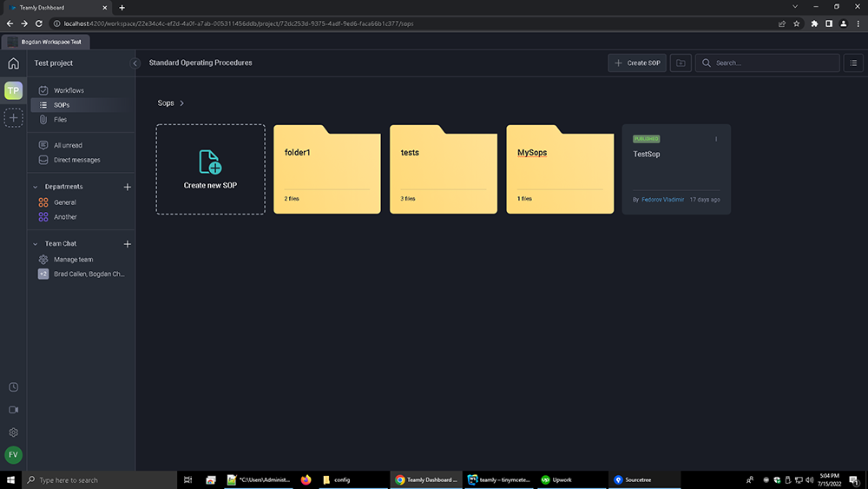Viewport: 868px width, 489px height.
Task: Open settings gear in left rail
Action: (x=13, y=433)
